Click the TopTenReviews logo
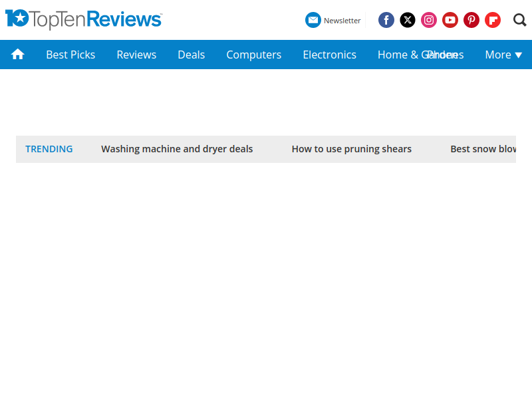The image size is (532, 399). pos(84,19)
